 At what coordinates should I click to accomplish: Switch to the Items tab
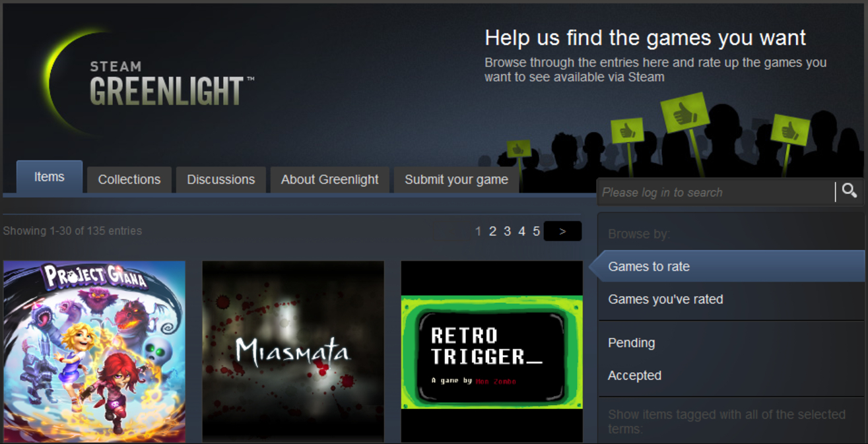pyautogui.click(x=50, y=177)
